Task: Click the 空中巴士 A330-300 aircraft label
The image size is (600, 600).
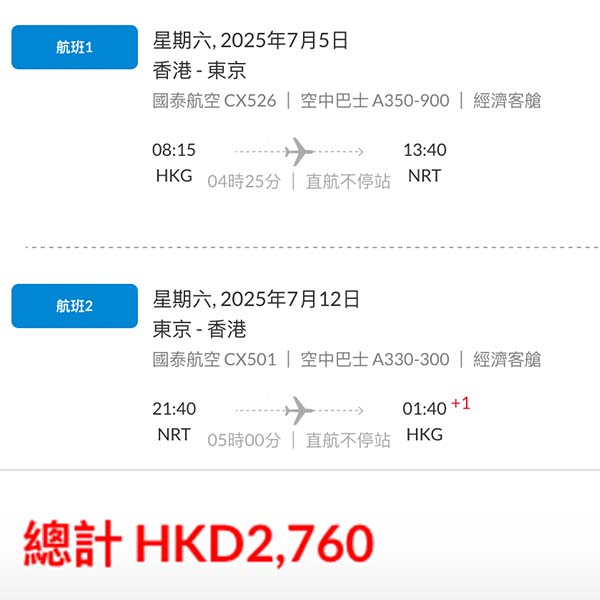Action: tap(375, 360)
